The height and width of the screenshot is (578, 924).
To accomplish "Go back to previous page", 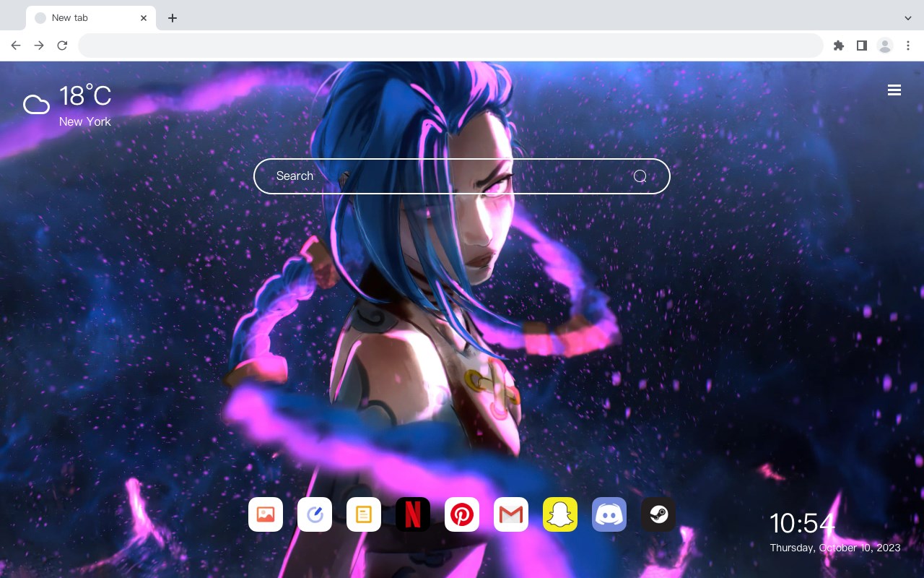I will pyautogui.click(x=16, y=46).
